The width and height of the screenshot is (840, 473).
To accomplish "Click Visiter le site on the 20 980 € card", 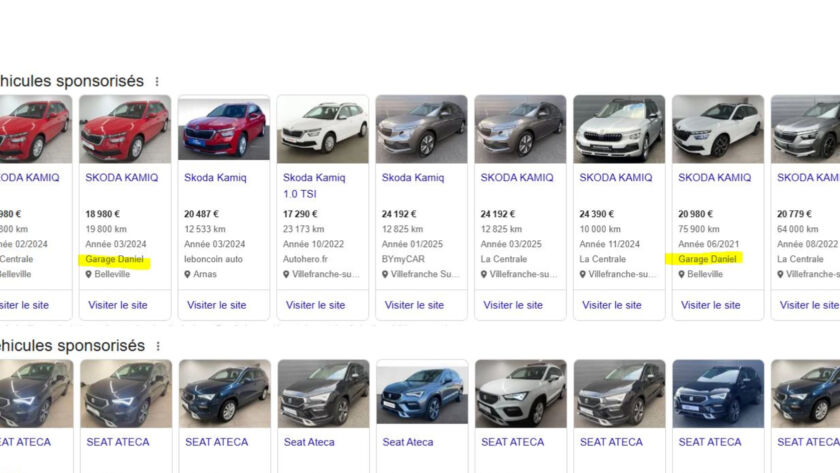I will 710,305.
